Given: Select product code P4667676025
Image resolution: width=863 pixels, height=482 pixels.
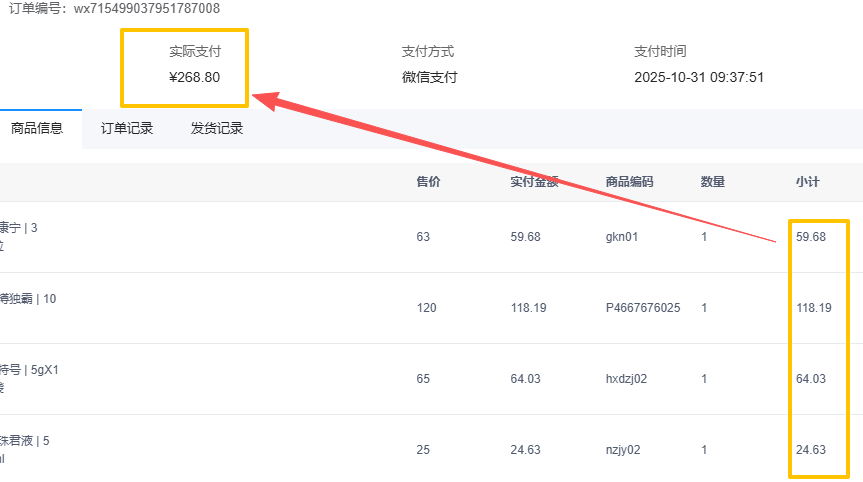Looking at the screenshot, I should (x=643, y=308).
